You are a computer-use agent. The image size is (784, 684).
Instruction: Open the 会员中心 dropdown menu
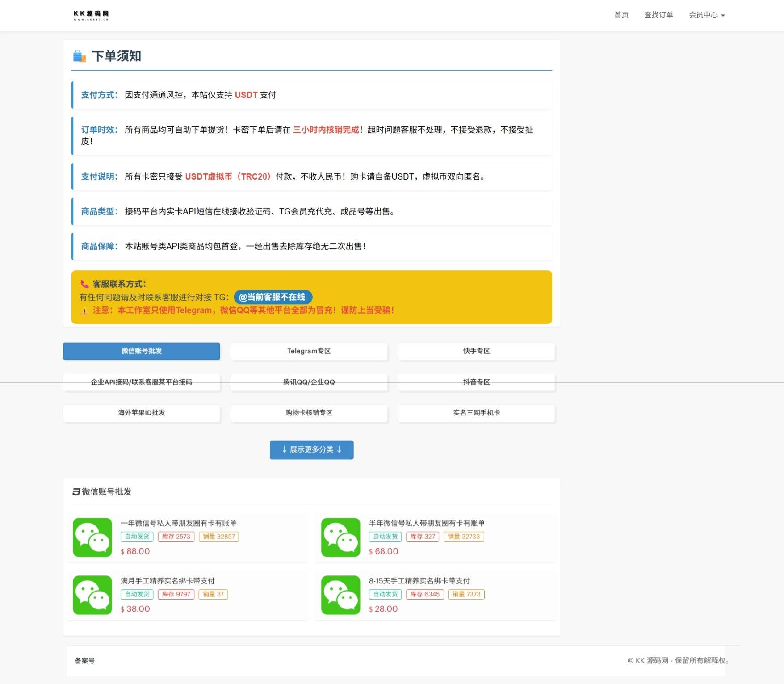click(707, 15)
